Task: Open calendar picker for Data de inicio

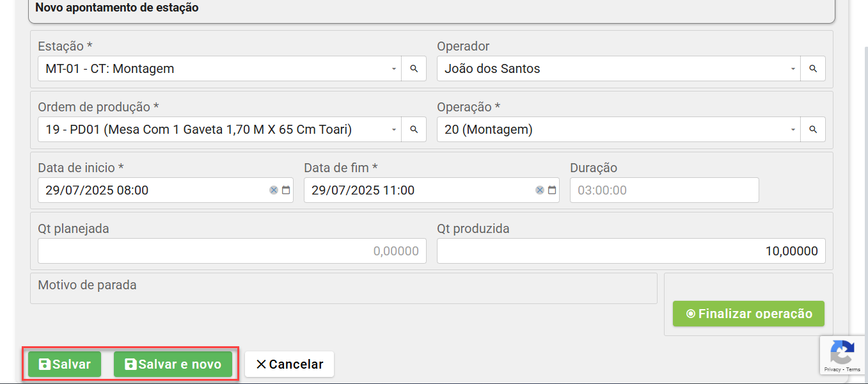Action: click(286, 190)
